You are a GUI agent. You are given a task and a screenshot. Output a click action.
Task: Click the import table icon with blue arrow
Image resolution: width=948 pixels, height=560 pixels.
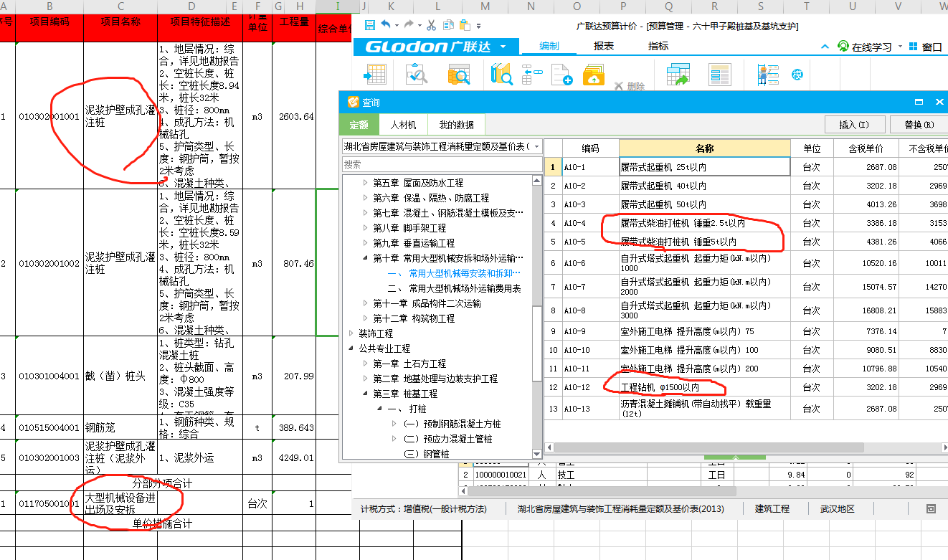[375, 74]
